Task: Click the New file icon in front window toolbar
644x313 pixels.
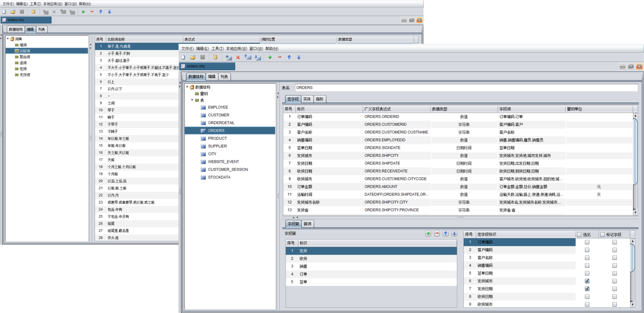Action: tap(183, 57)
